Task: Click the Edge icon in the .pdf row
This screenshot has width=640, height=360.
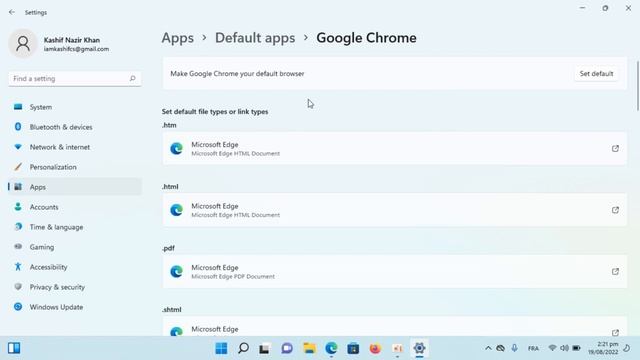Action: point(176,271)
